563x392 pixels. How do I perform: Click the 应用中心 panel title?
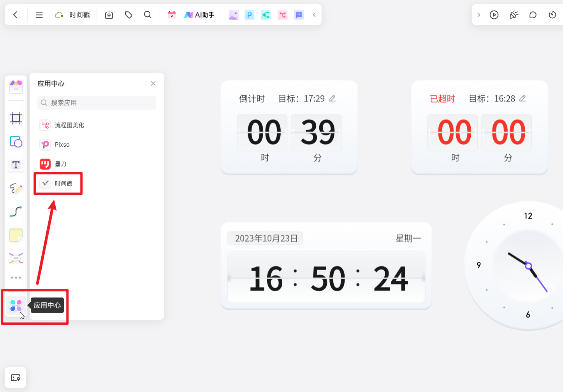coord(51,84)
